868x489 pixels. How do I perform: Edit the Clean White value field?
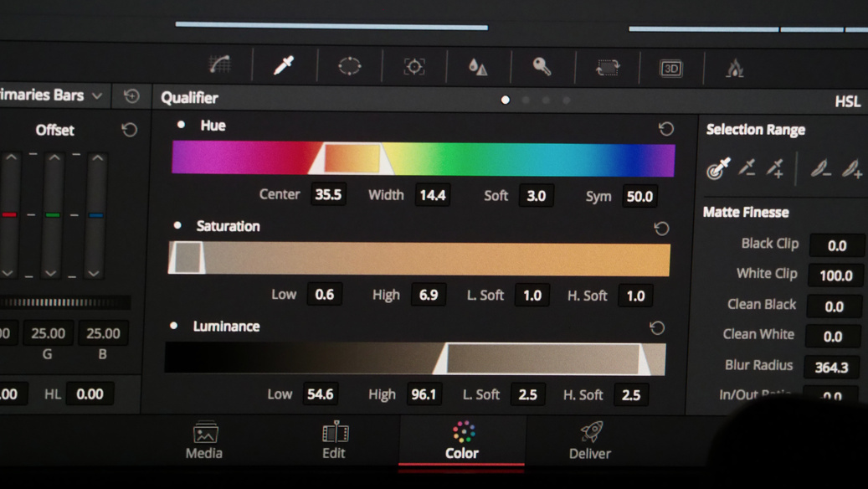click(833, 336)
